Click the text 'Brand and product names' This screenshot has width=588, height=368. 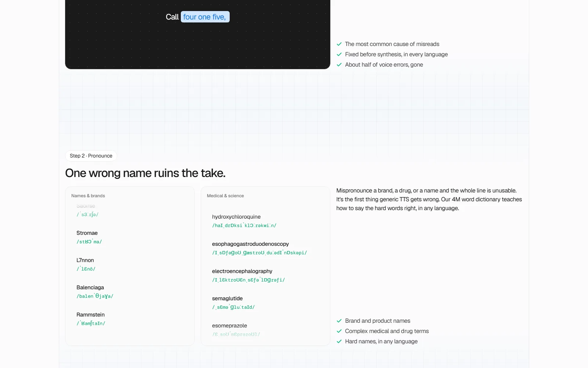coord(378,321)
